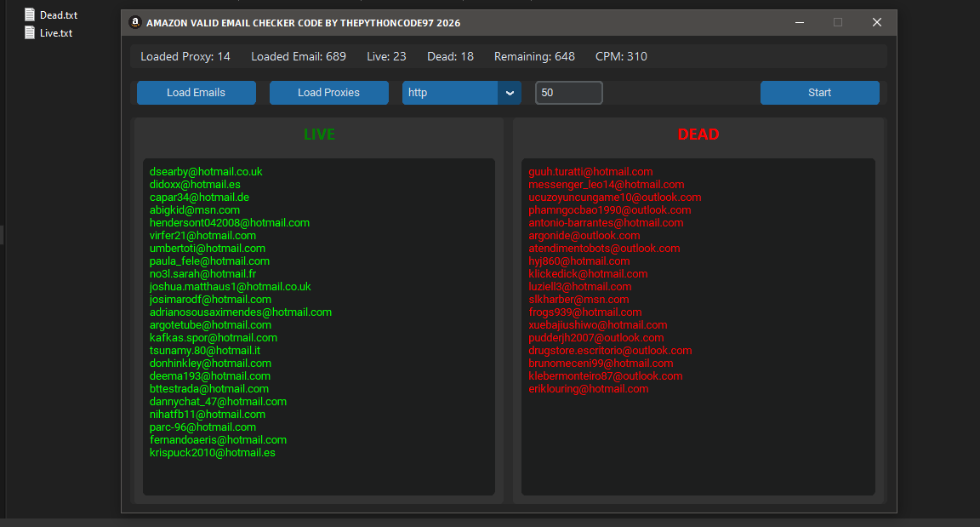980x527 pixels.
Task: Select dannychat_47@hotmail.com entry
Action: (218, 401)
